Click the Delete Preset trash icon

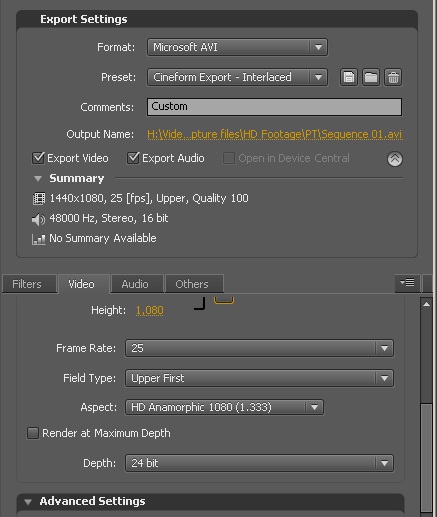pos(393,77)
